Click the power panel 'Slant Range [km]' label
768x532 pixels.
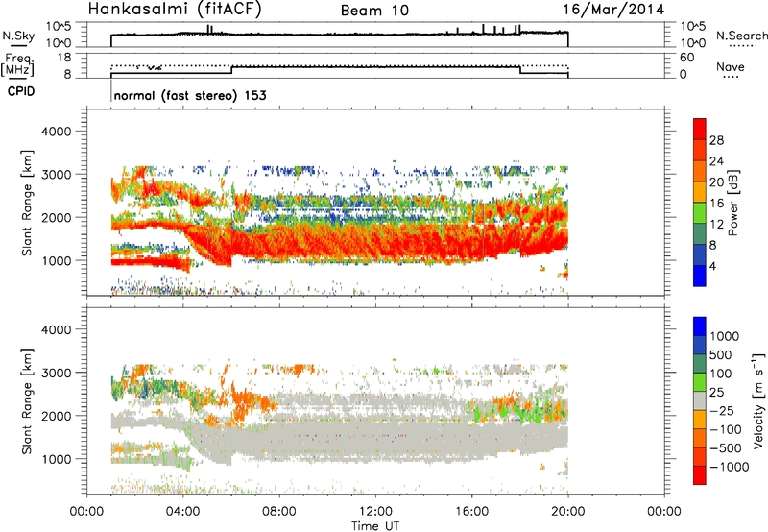[x=27, y=203]
